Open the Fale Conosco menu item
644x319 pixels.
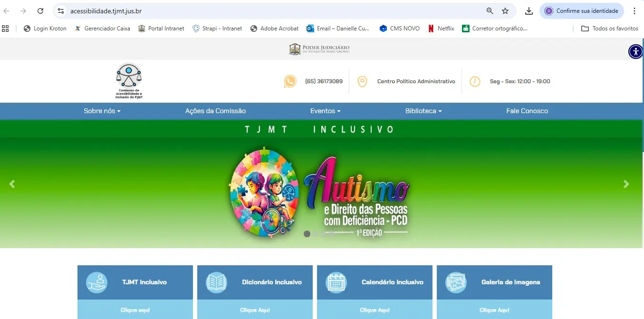click(x=527, y=111)
